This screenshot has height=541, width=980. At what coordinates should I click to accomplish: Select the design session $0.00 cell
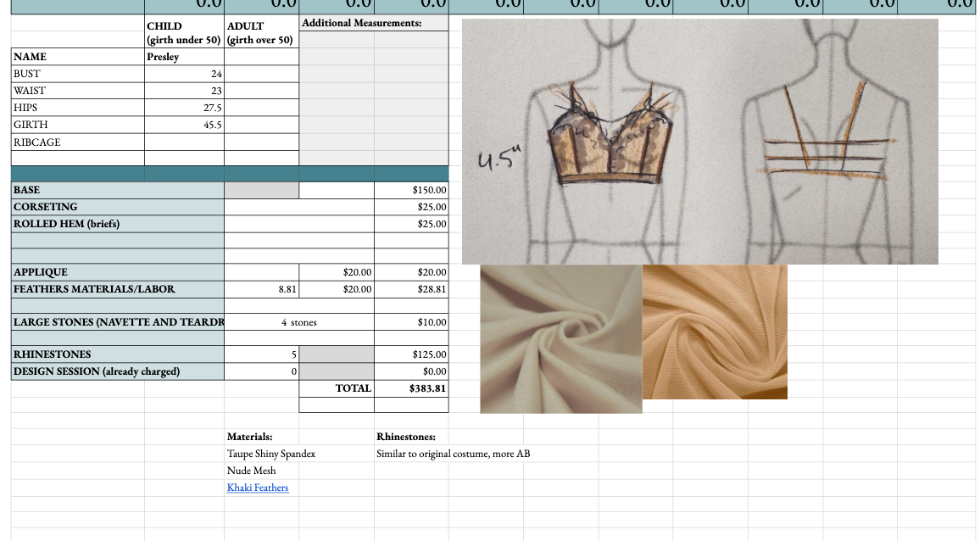[411, 371]
